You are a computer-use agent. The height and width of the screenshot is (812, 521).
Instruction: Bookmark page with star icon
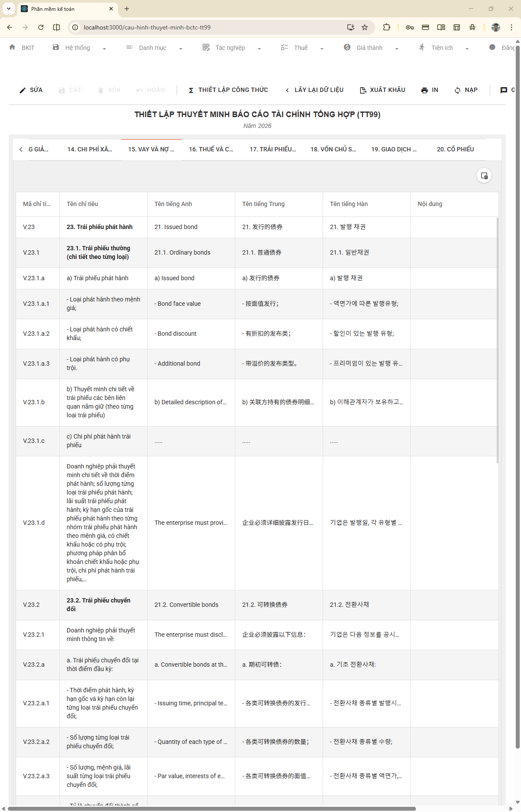[x=365, y=27]
